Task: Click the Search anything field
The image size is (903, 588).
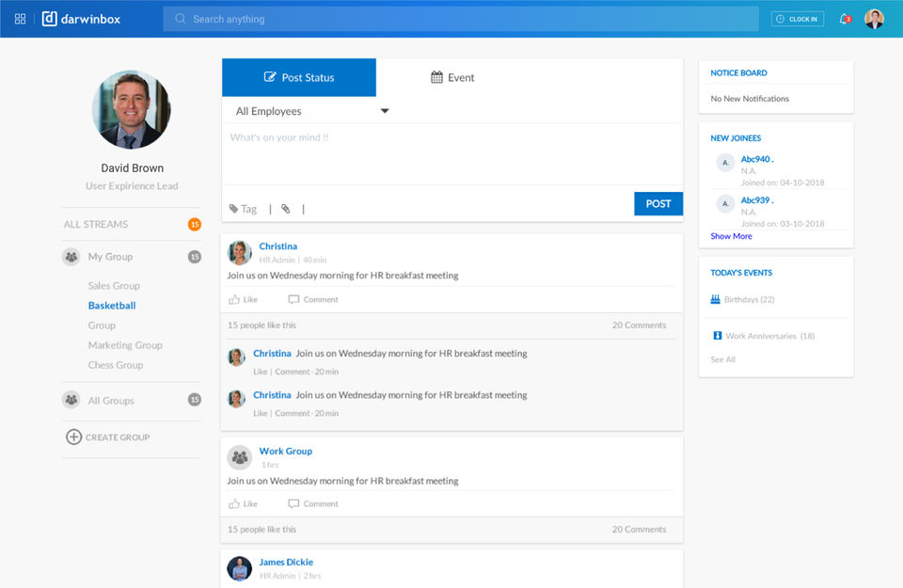Action: (461, 19)
